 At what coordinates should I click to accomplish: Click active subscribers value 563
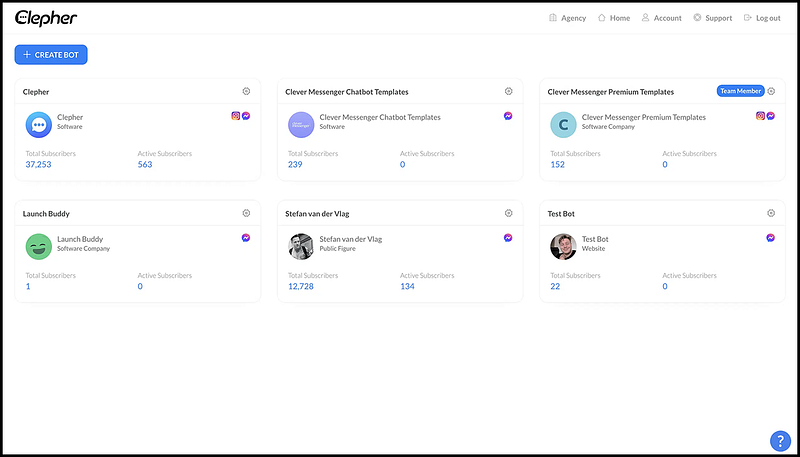tap(145, 164)
